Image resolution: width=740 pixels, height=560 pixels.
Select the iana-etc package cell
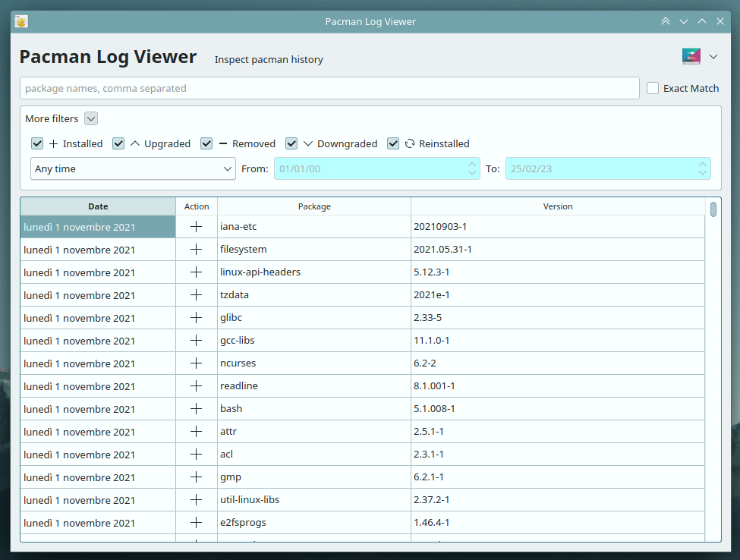(314, 226)
